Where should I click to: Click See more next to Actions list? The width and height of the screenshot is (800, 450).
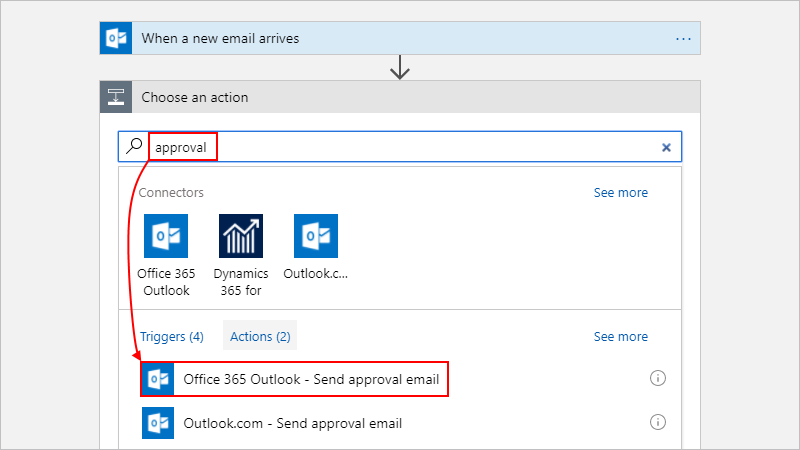[x=620, y=336]
